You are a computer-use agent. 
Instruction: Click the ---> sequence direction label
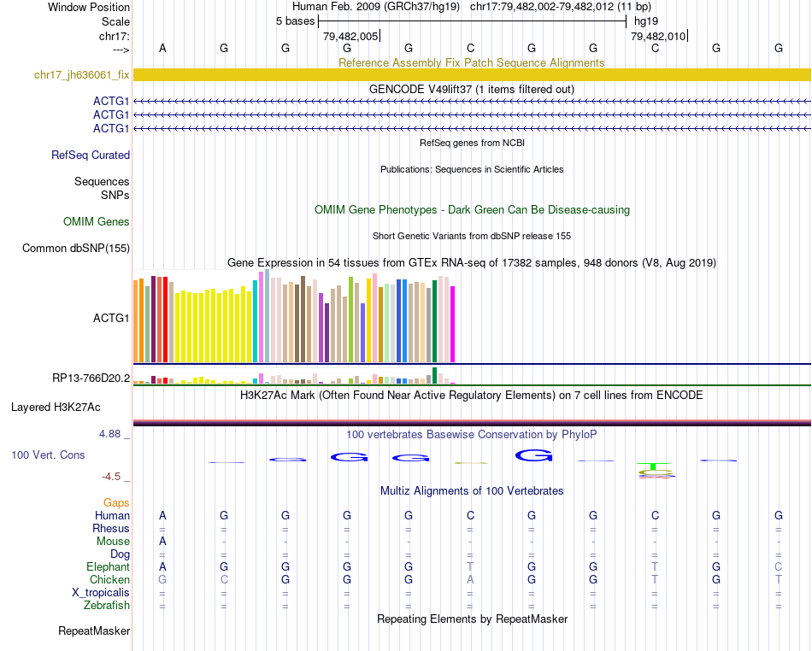[x=121, y=50]
